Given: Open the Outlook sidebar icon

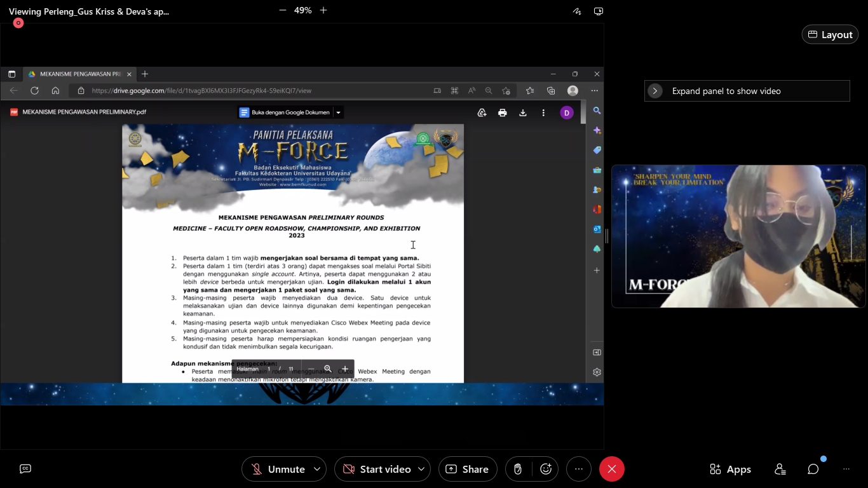Looking at the screenshot, I should [x=597, y=229].
